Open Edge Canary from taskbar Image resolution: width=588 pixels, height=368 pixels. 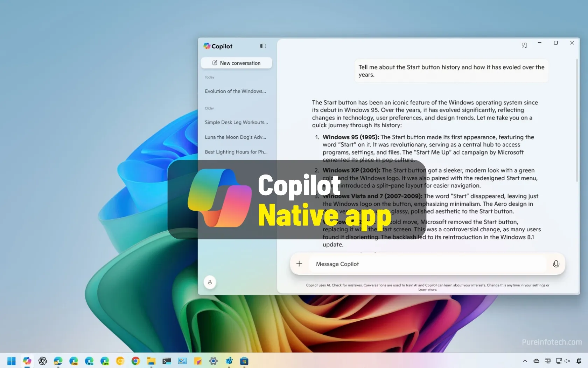pos(73,361)
